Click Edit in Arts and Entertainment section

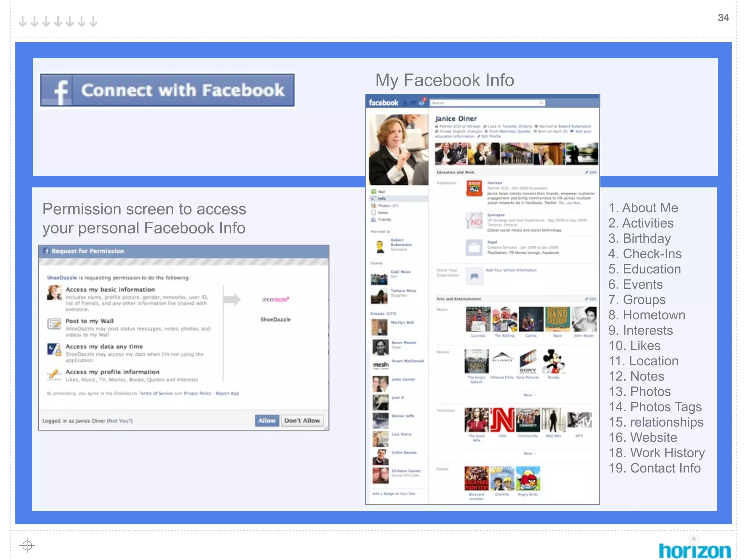coord(591,299)
